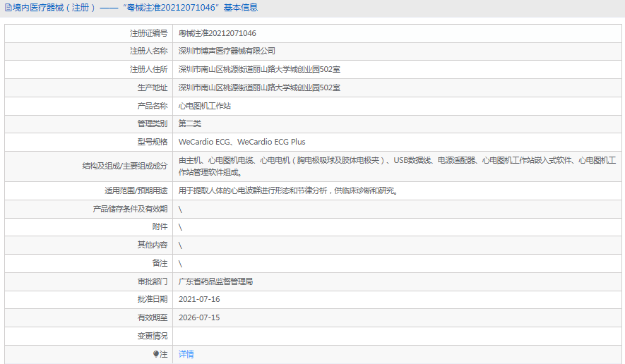Click the intended use description in 适用范围 row

click(287, 190)
